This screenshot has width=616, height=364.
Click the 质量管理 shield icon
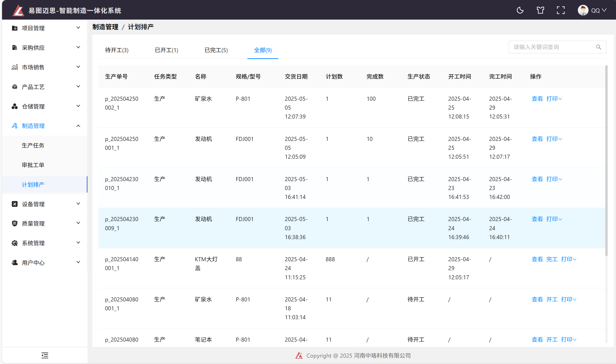click(15, 223)
